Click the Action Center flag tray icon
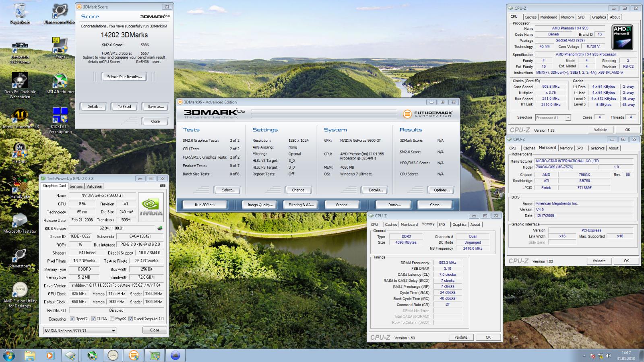Viewport: 644px width, 362px height. pos(592,356)
